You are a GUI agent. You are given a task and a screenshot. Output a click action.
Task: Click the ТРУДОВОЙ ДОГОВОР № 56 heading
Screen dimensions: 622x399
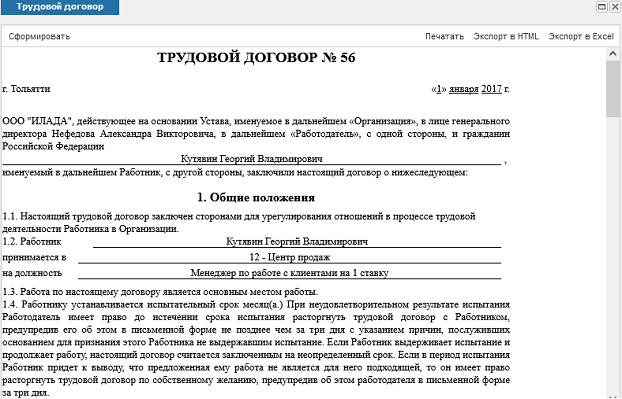(x=256, y=58)
